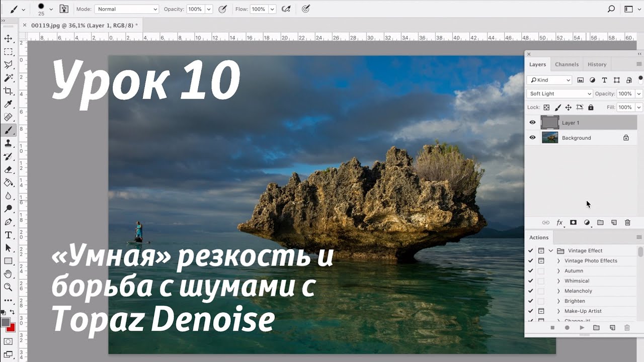Select the Move tool
Screen dimensions: 644x362
coord(8,39)
